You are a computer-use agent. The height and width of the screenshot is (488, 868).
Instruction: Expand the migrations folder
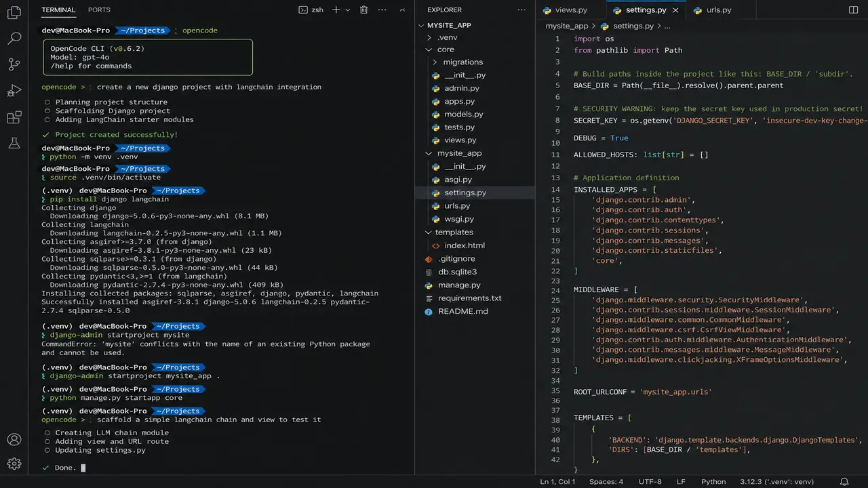435,62
